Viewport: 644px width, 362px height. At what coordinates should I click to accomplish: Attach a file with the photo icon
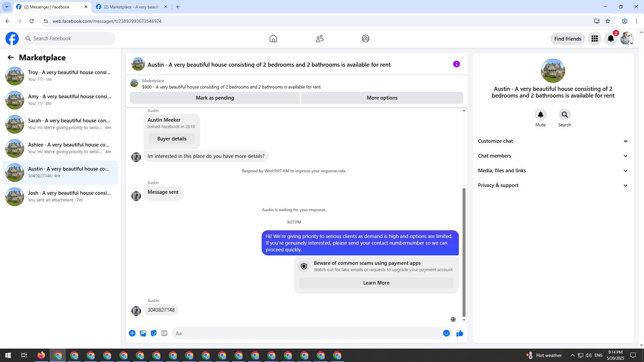(143, 333)
